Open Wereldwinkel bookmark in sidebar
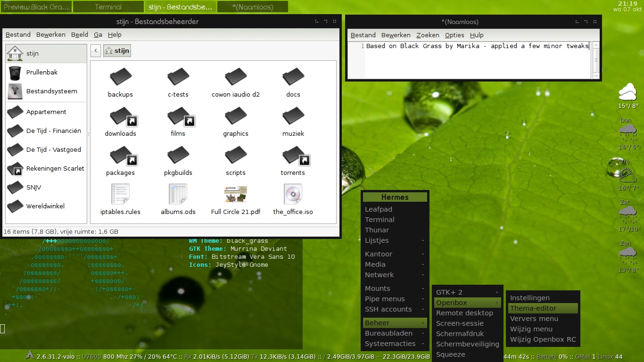The width and height of the screenshot is (644, 362). click(46, 206)
